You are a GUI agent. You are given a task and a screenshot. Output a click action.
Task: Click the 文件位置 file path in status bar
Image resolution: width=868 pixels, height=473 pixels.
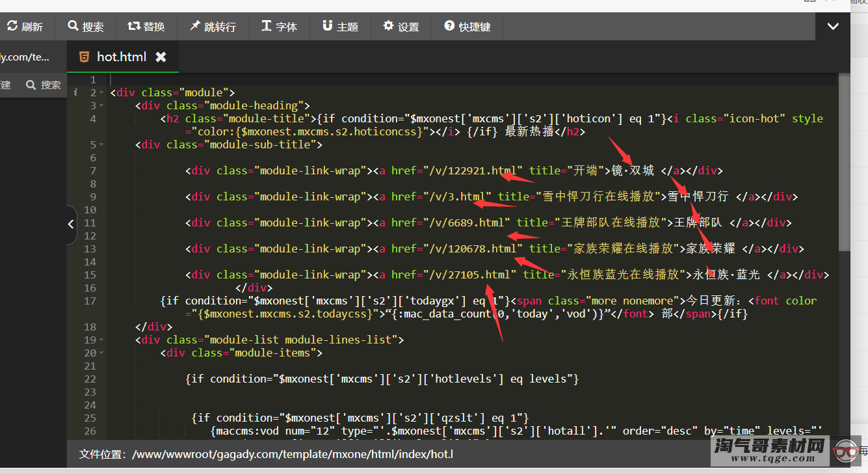coord(265,454)
